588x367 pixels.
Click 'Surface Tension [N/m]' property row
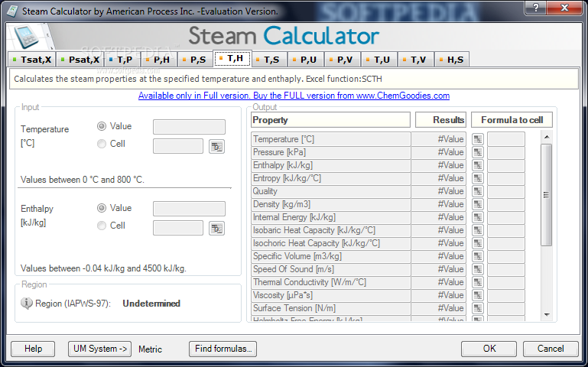click(331, 308)
